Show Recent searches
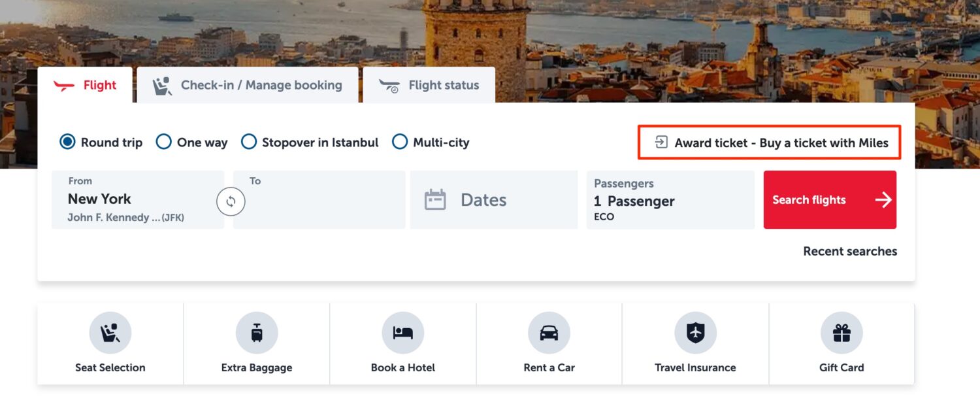Image resolution: width=980 pixels, height=419 pixels. point(849,251)
